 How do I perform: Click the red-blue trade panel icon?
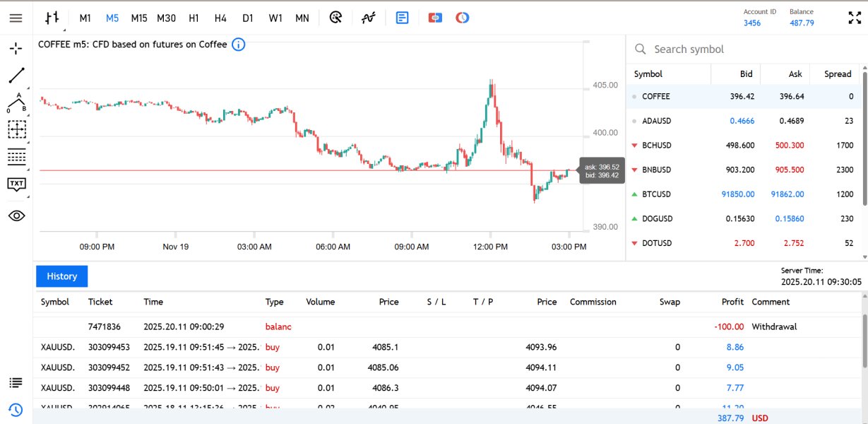(435, 18)
